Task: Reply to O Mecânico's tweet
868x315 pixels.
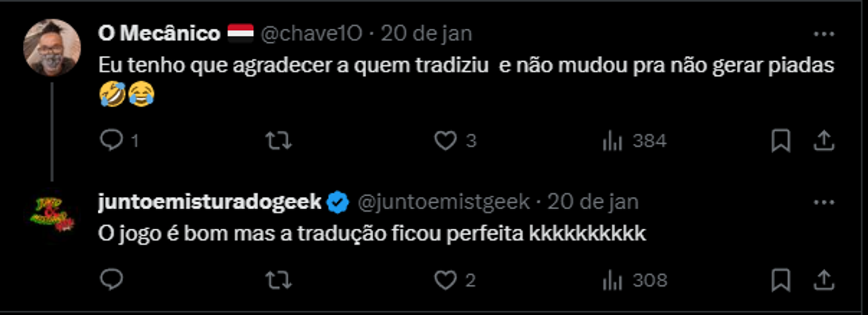Action: [112, 140]
